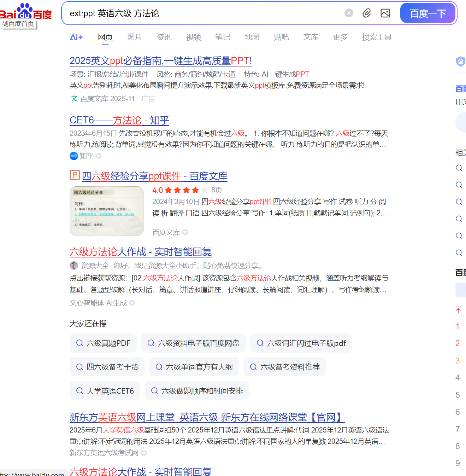This screenshot has width=466, height=476.
Task: Expand the dropdown arrow next to 知乎 source
Action: click(98, 156)
